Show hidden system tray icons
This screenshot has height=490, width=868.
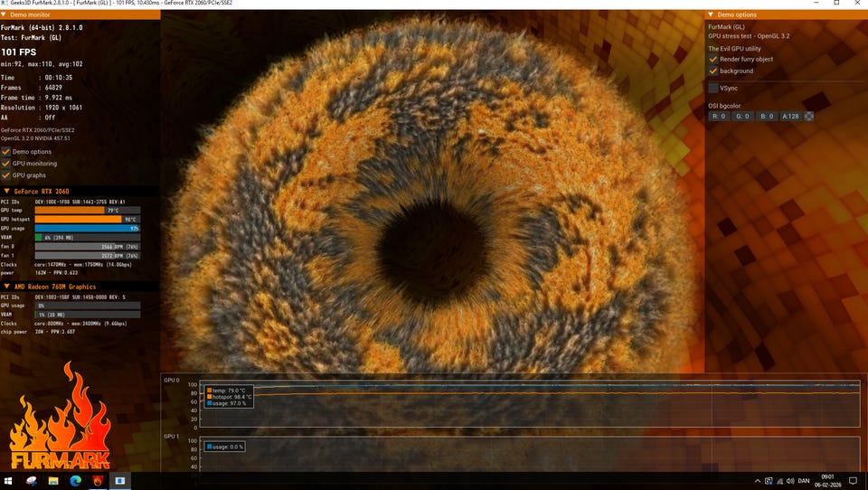click(758, 481)
